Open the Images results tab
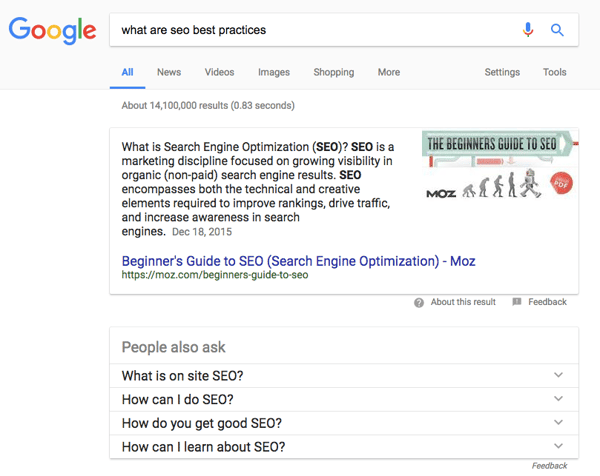Image resolution: width=600 pixels, height=476 pixels. click(274, 72)
